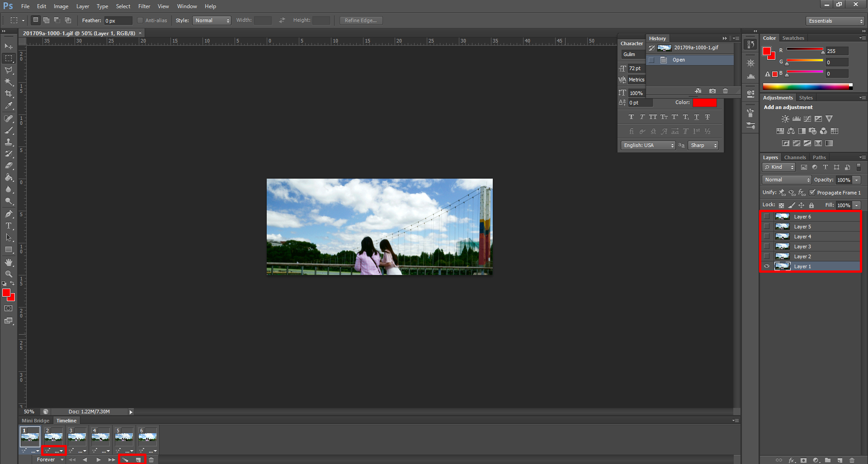The height and width of the screenshot is (464, 868).
Task: Delete selected frame in Timeline
Action: click(151, 460)
